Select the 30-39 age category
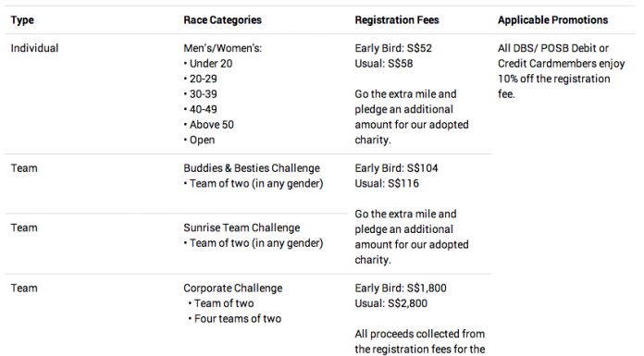 [201, 94]
